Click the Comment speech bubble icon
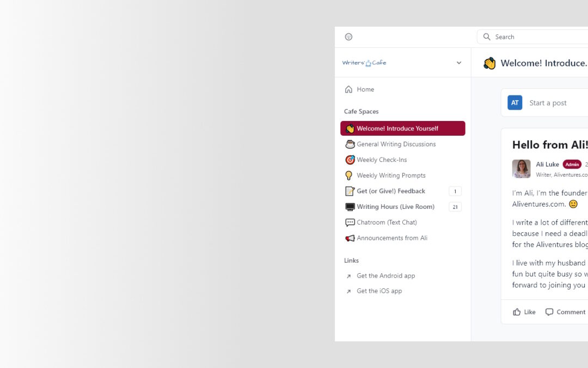Screen dimensions: 588x368 pyautogui.click(x=549, y=312)
